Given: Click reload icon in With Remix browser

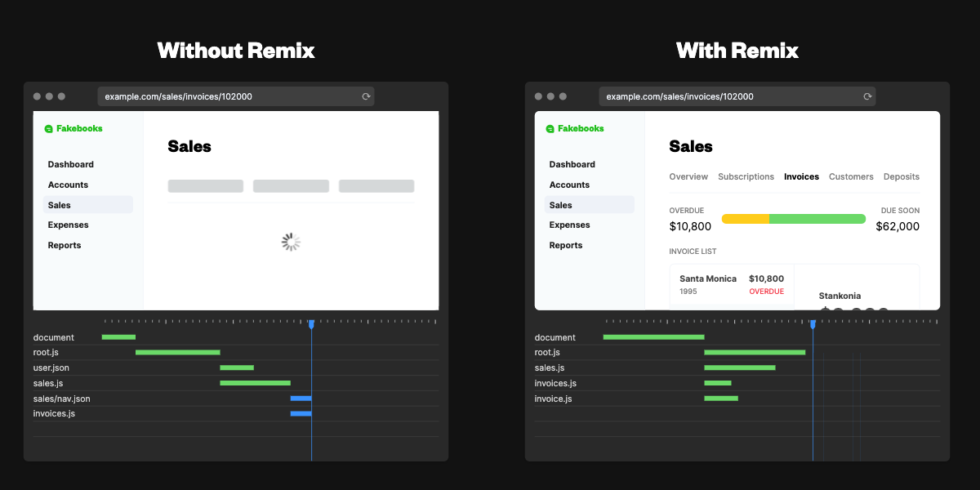Looking at the screenshot, I should point(867,96).
